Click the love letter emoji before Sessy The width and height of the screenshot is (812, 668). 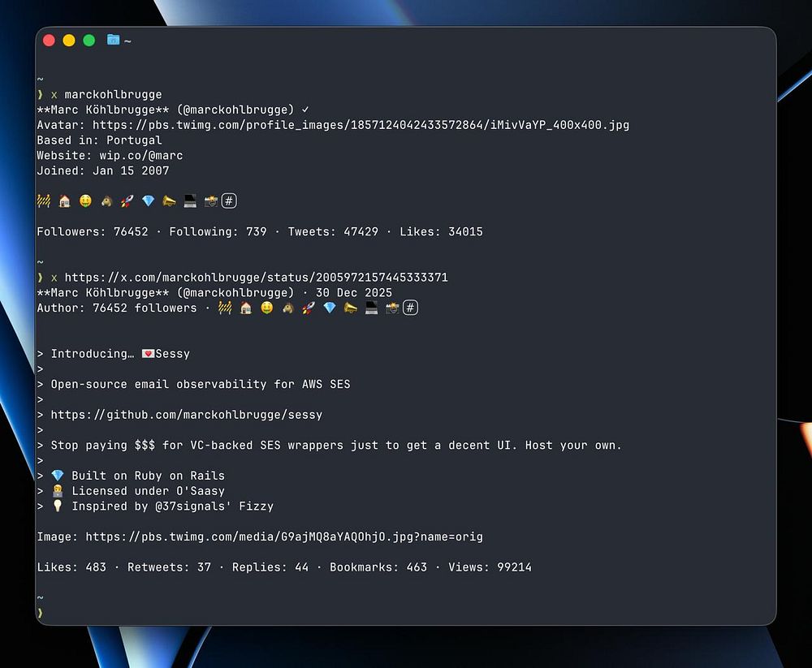[148, 354]
